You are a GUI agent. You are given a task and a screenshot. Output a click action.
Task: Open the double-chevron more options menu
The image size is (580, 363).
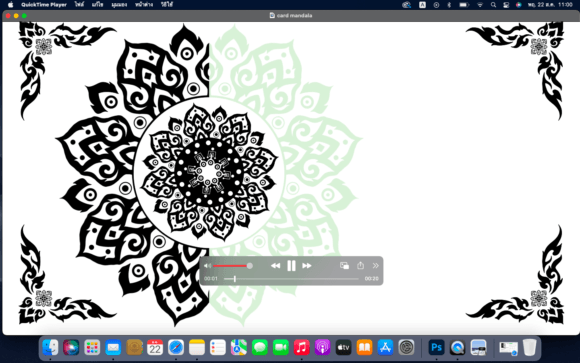(375, 266)
